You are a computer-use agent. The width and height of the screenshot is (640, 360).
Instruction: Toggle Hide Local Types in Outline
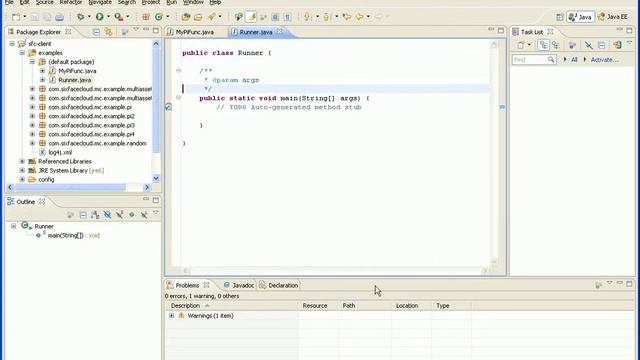point(144,215)
